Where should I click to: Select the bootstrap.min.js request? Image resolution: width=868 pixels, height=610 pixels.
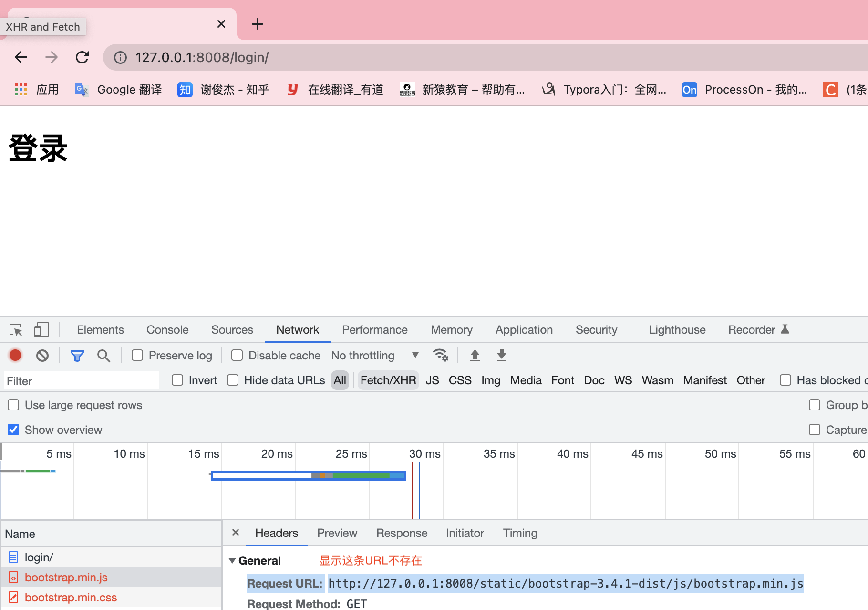[x=111, y=578]
